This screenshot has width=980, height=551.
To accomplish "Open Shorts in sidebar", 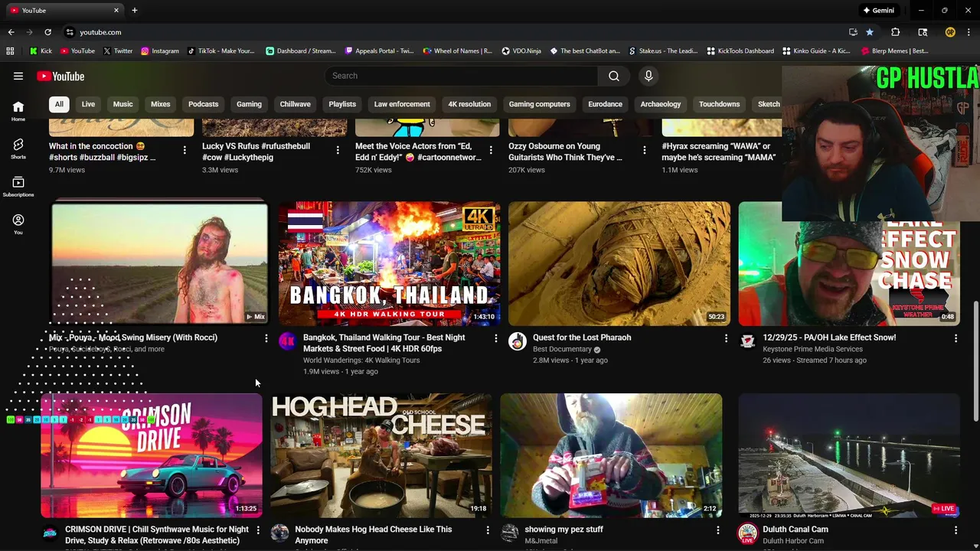I will 18,148.
